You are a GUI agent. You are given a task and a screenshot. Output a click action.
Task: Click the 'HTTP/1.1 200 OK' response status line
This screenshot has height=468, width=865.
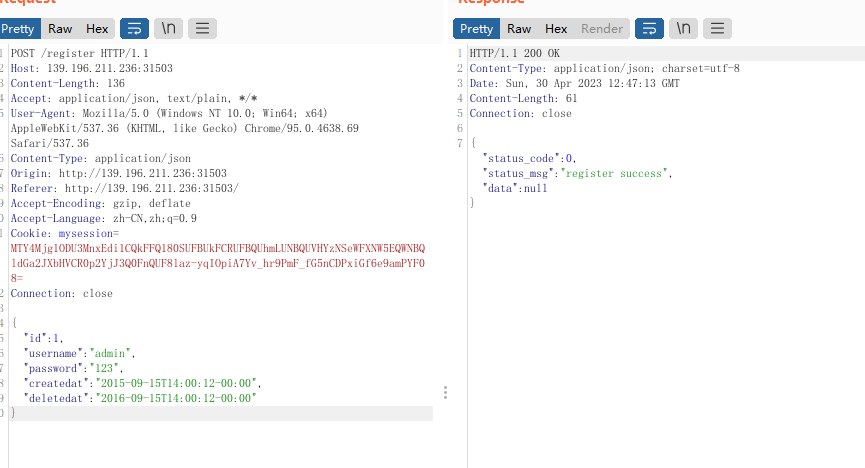[x=515, y=54]
